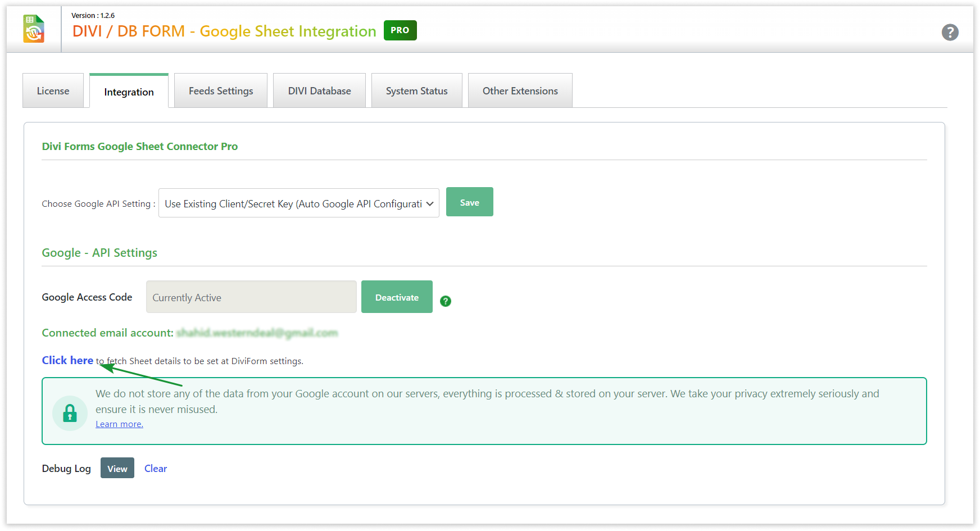This screenshot has height=531, width=980.
Task: Click the Google Access Code field
Action: tap(251, 297)
